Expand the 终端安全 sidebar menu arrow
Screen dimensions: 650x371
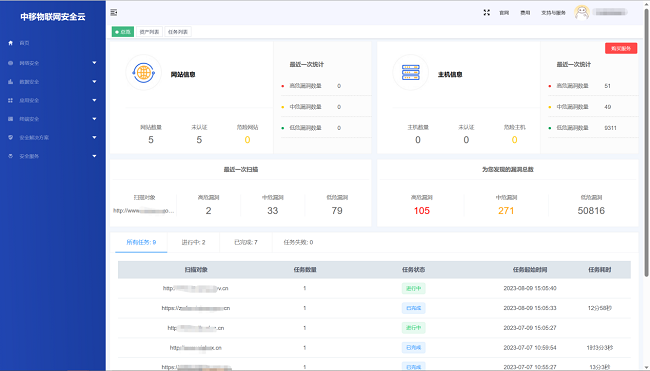coord(94,119)
